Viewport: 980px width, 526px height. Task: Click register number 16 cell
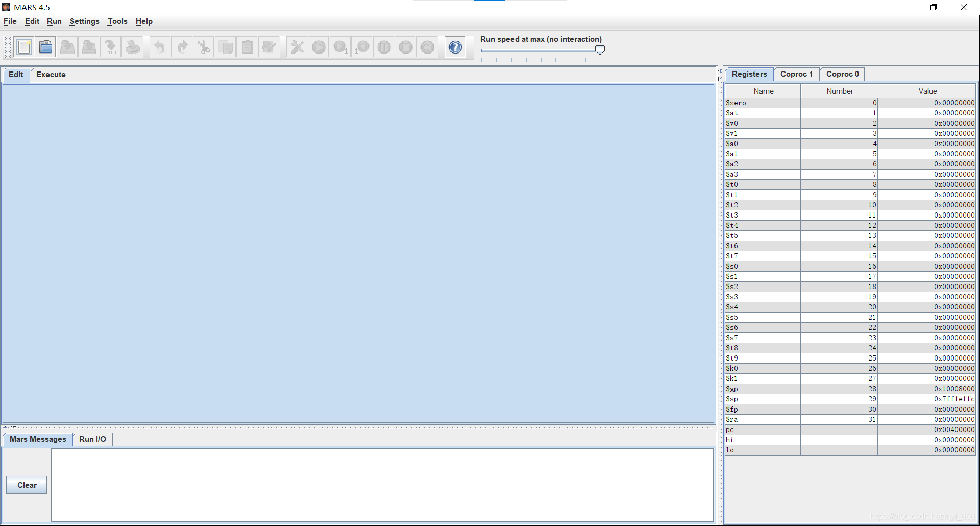[x=839, y=266]
